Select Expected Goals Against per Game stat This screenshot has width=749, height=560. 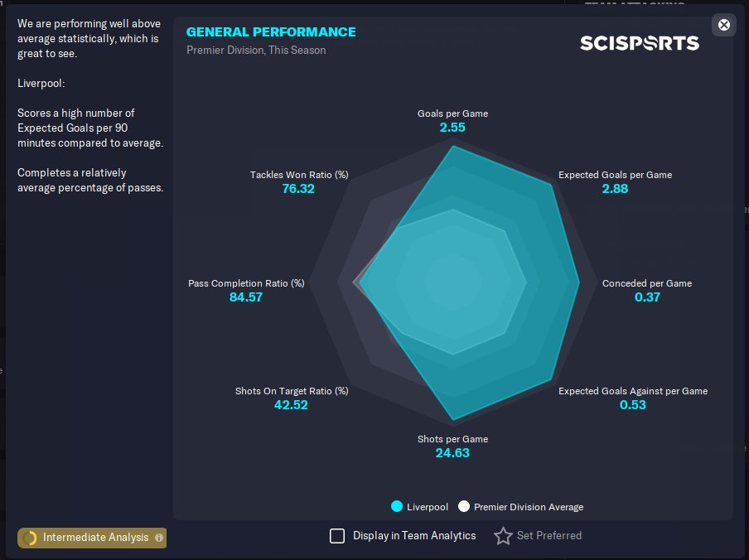pos(633,398)
